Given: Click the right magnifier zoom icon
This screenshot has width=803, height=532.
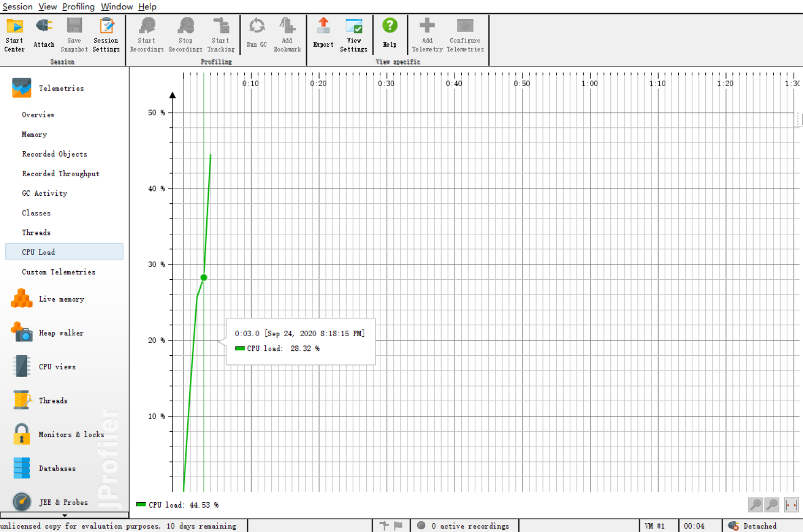Looking at the screenshot, I should [x=772, y=505].
